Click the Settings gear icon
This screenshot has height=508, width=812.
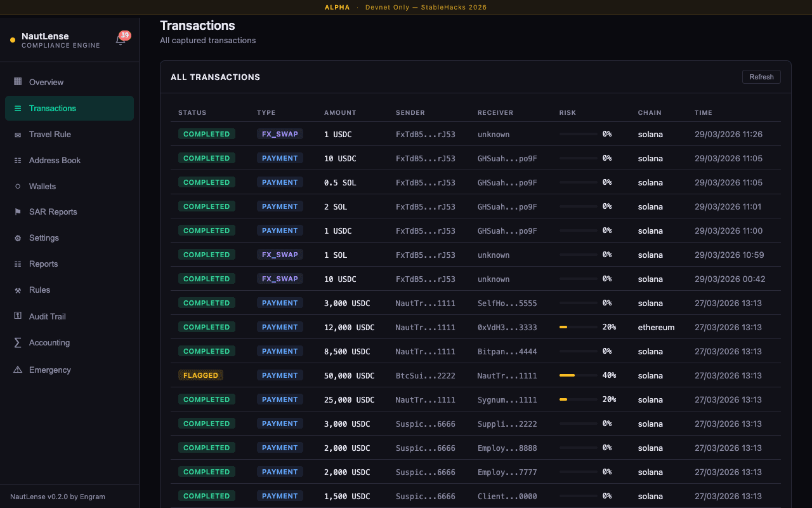[18, 237]
